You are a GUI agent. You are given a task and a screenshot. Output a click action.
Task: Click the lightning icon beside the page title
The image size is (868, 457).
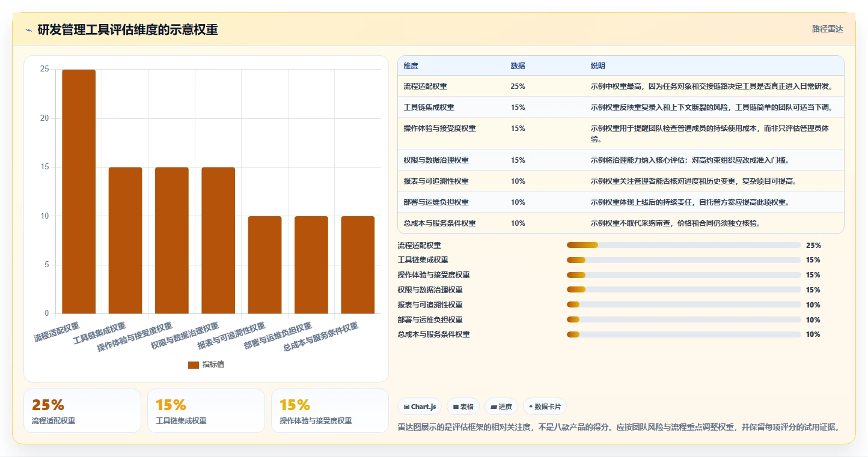click(x=29, y=30)
